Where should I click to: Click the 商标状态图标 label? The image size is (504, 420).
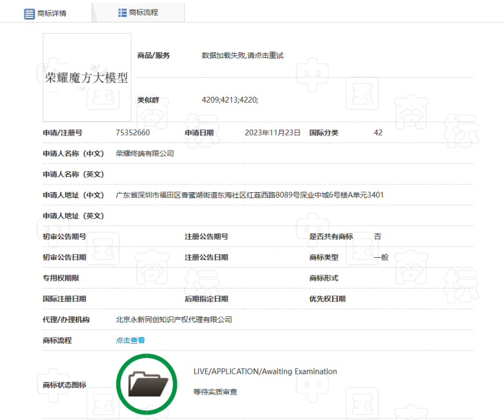pos(64,385)
